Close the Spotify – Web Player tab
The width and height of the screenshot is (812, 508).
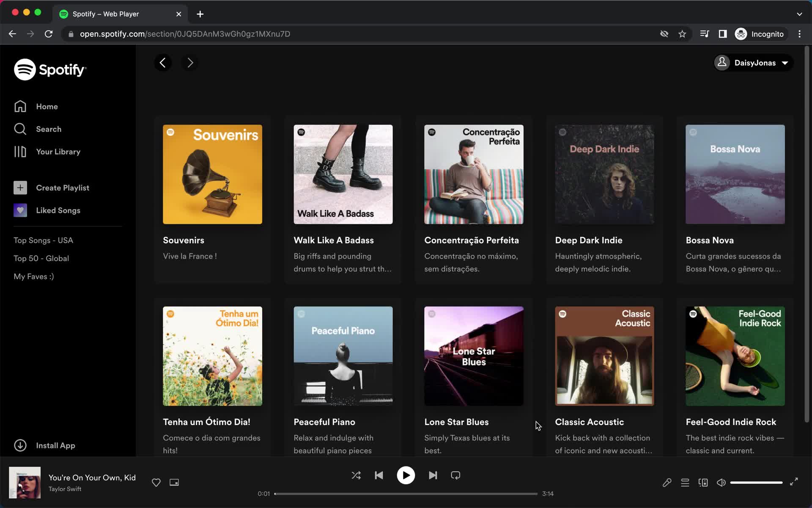pos(178,14)
